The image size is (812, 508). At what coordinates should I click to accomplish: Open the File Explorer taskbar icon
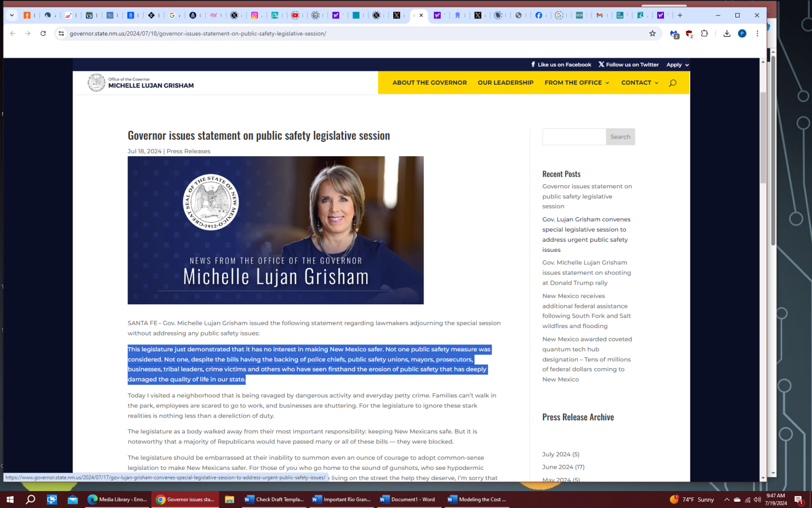[x=229, y=499]
